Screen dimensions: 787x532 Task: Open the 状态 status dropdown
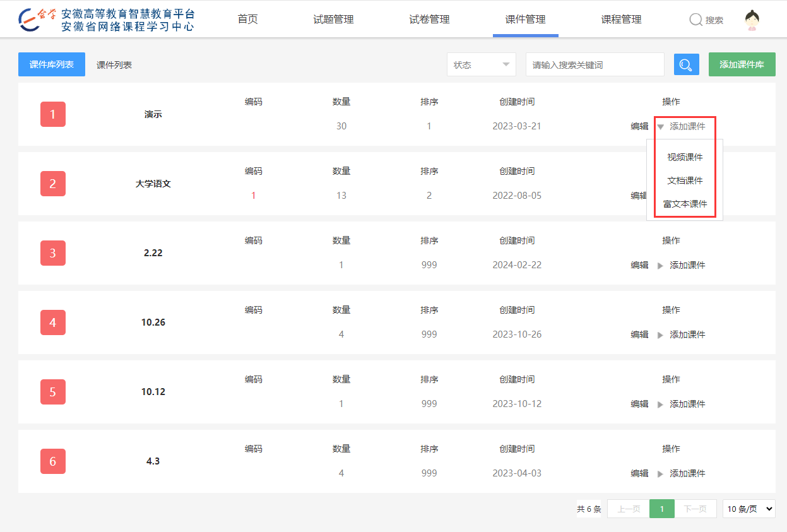coord(481,64)
